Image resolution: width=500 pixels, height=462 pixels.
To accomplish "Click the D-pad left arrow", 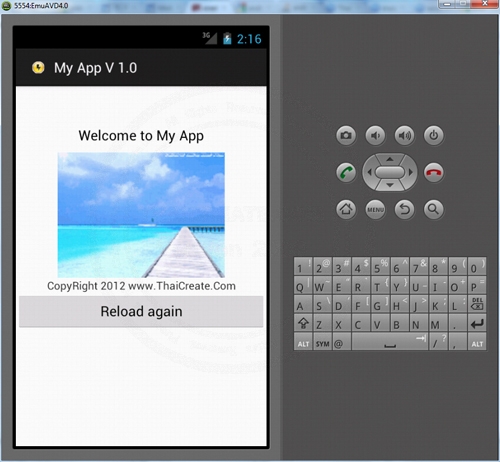I will coord(369,172).
